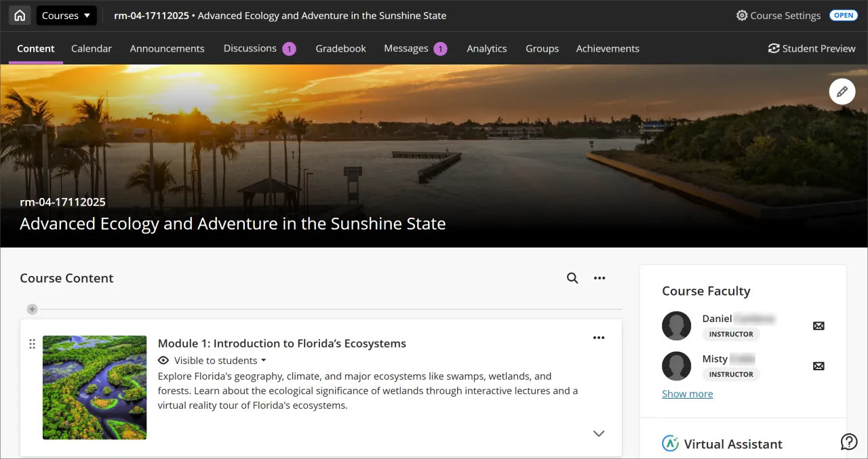868x459 pixels.
Task: Add new content with the plus icon
Action: click(x=32, y=308)
